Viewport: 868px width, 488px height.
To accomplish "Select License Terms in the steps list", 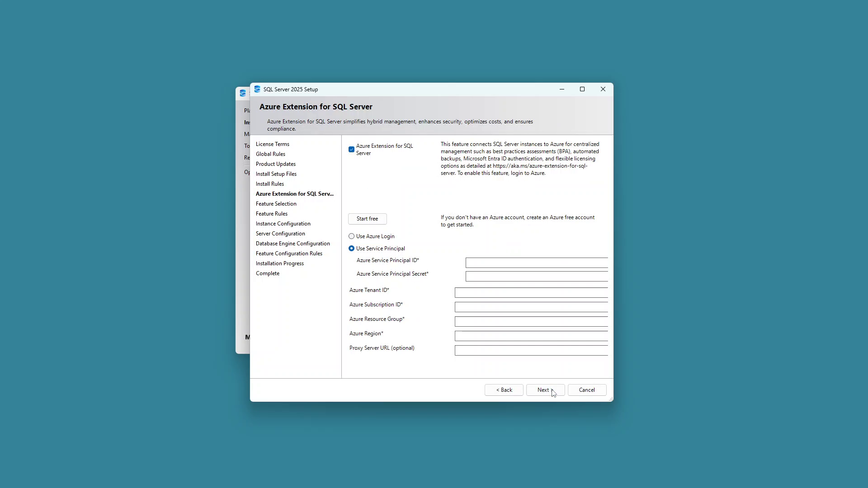I will click(273, 144).
